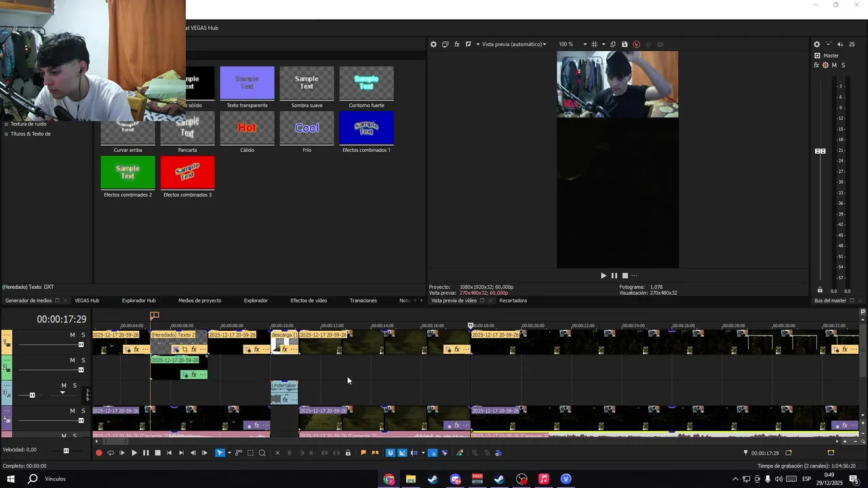Adjust audio track 3 volume slider
The width and height of the screenshot is (868, 488).
click(x=32, y=395)
